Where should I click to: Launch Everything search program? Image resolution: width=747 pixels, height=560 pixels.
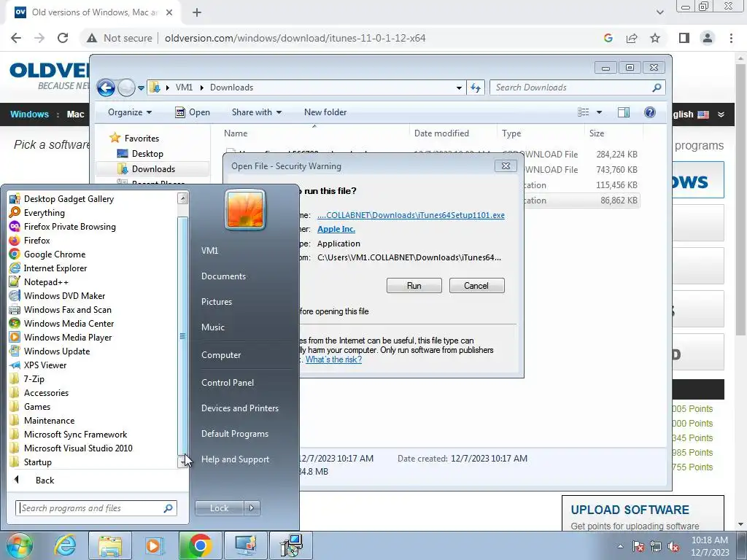(44, 213)
